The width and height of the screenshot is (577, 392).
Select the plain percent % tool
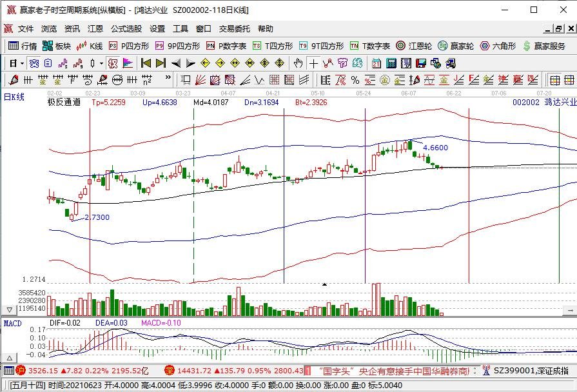tap(355, 80)
